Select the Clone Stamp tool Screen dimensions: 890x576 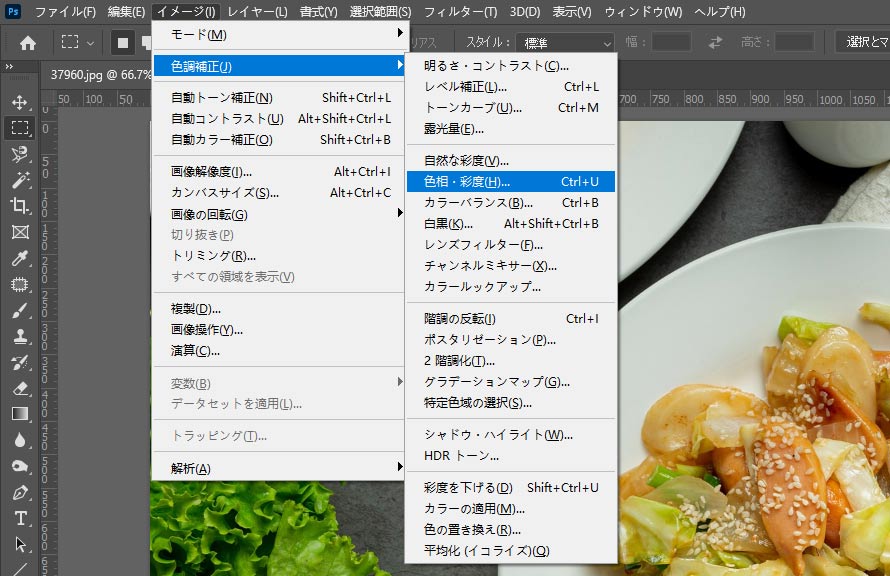pos(20,337)
